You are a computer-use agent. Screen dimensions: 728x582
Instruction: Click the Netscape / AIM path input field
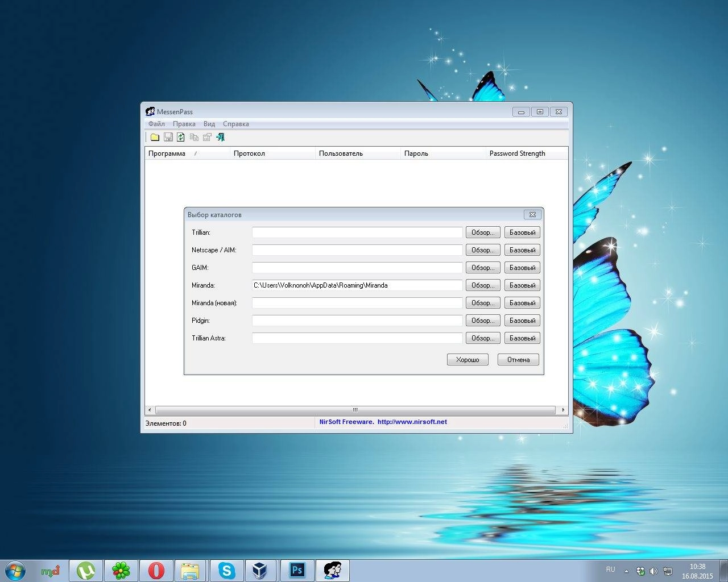357,250
